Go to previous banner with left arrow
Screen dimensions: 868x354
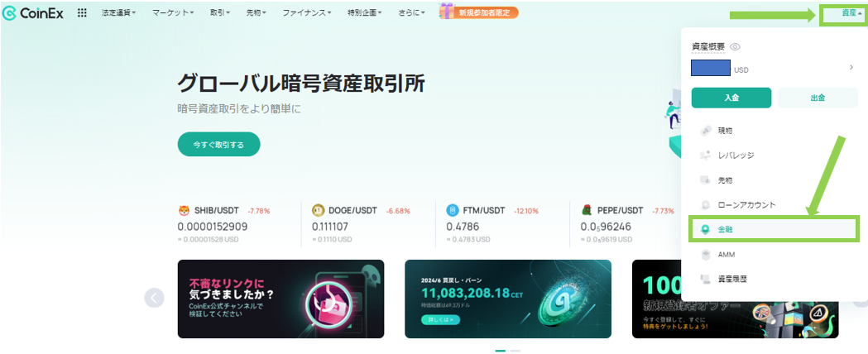pyautogui.click(x=154, y=298)
